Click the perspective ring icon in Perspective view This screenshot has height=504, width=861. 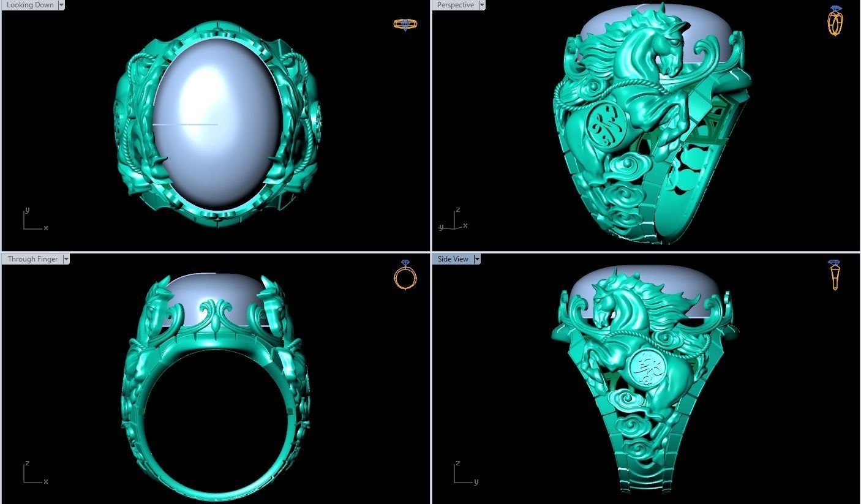click(x=835, y=21)
